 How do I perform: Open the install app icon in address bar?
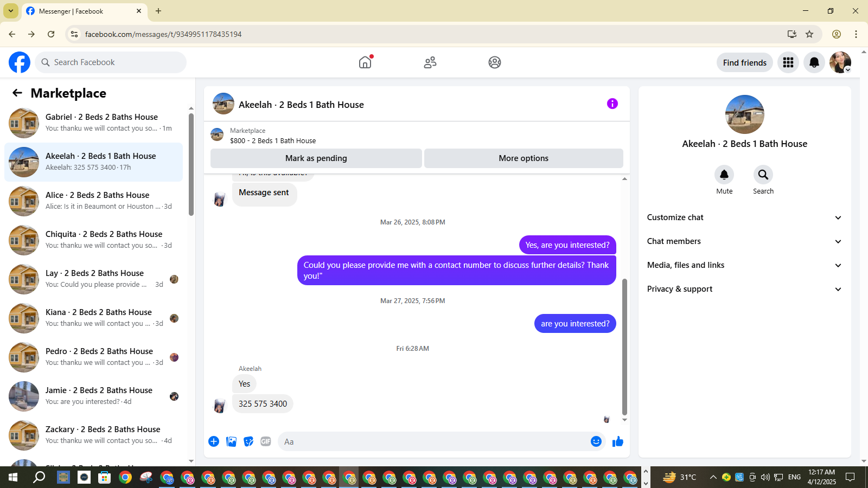pos(792,34)
